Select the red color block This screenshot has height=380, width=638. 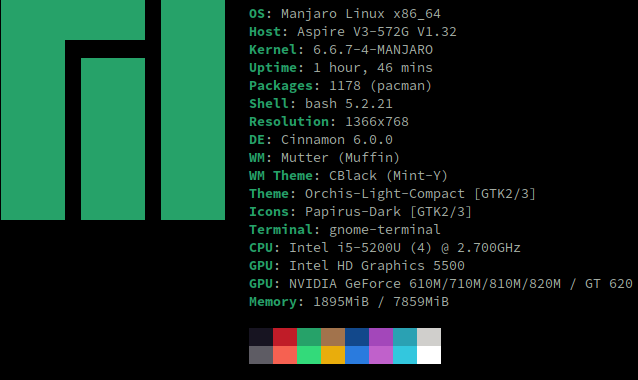pyautogui.click(x=285, y=337)
